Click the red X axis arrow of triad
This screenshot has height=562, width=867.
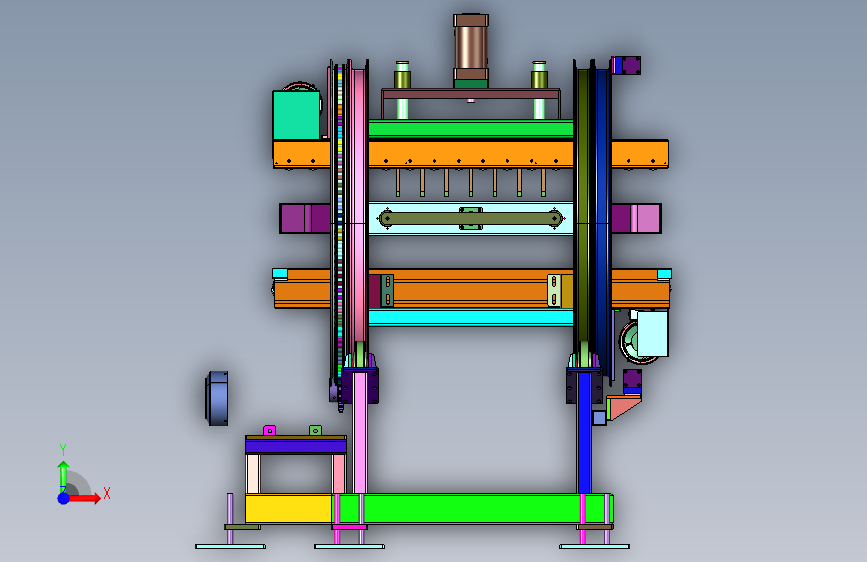click(85, 498)
